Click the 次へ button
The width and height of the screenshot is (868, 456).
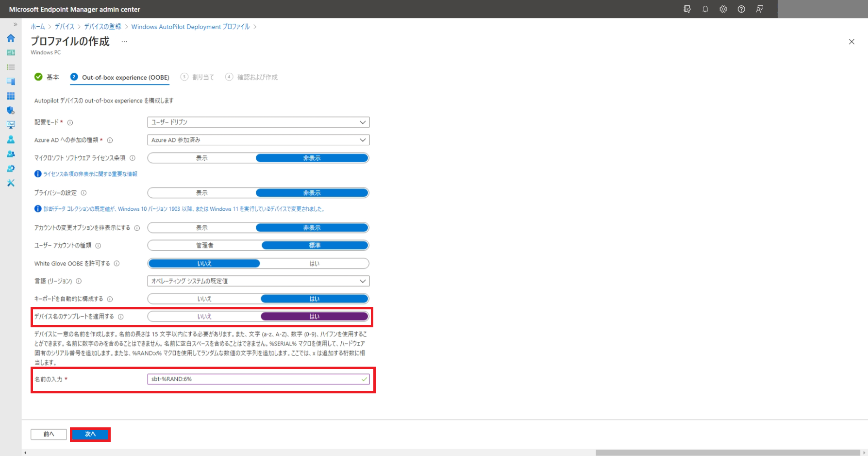90,434
